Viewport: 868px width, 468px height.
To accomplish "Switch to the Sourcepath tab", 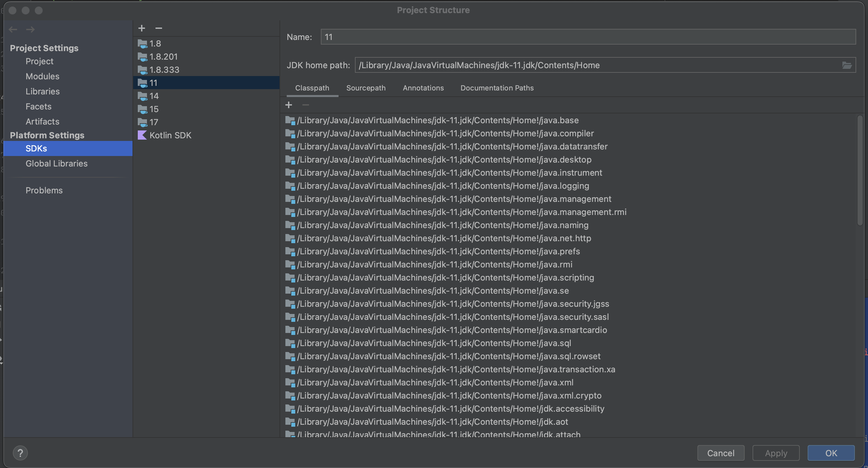I will [x=366, y=88].
